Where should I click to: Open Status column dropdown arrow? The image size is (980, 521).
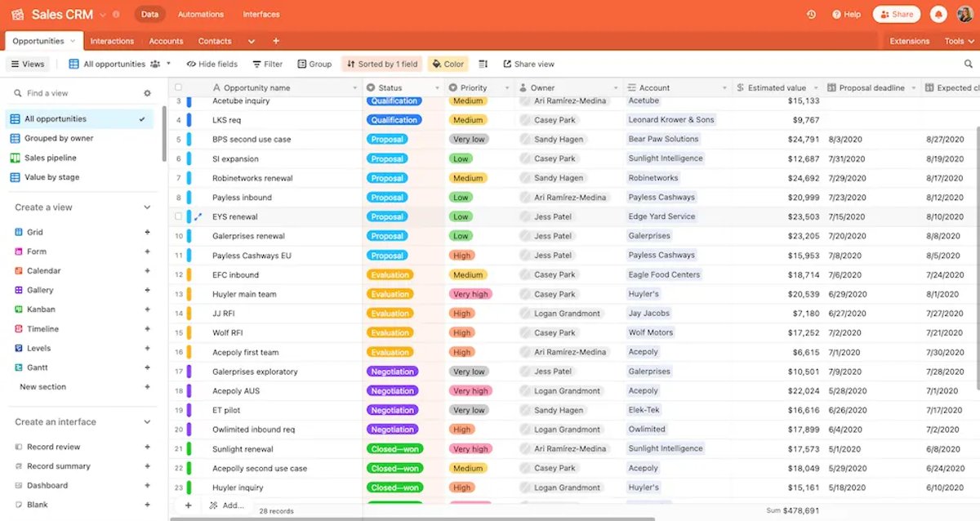(437, 87)
